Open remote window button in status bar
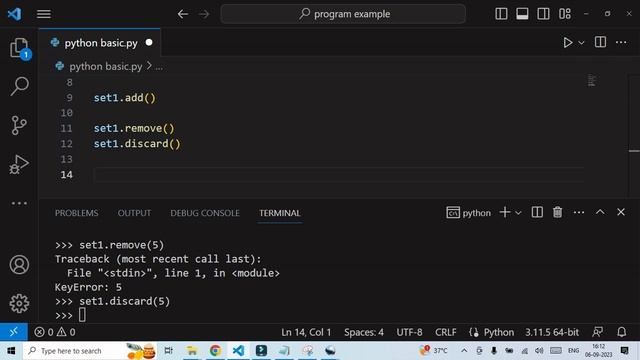The image size is (640, 360). coord(13,332)
